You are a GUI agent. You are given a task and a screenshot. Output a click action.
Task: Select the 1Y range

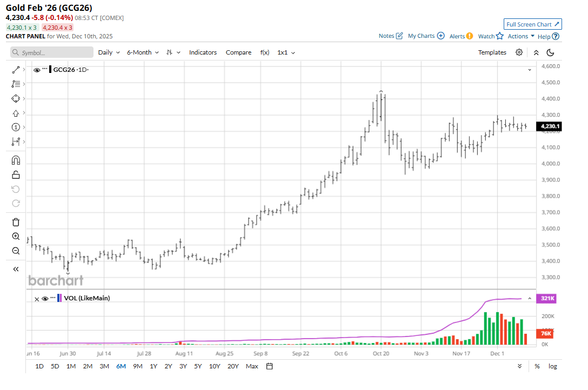(x=153, y=366)
